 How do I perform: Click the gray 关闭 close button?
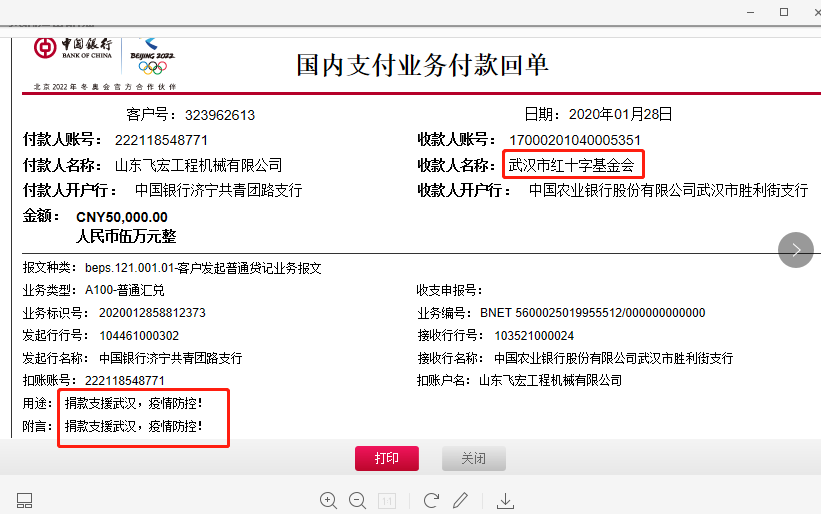(474, 459)
